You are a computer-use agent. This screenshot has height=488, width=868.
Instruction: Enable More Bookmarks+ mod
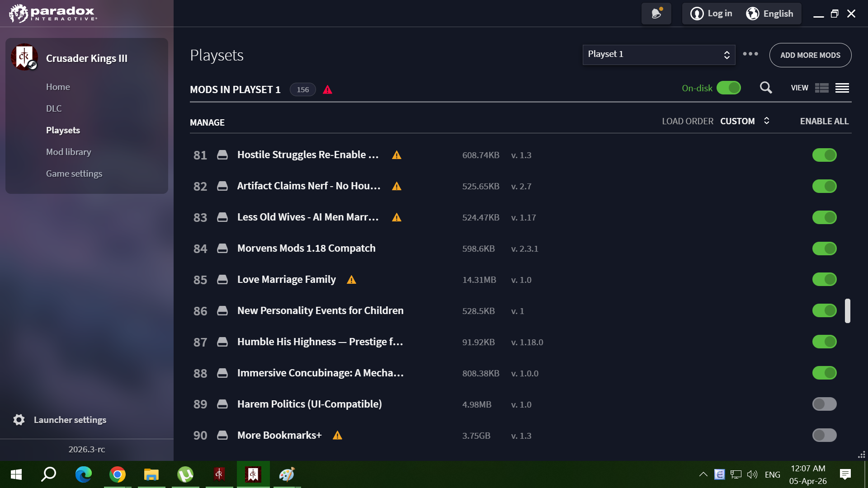(825, 435)
